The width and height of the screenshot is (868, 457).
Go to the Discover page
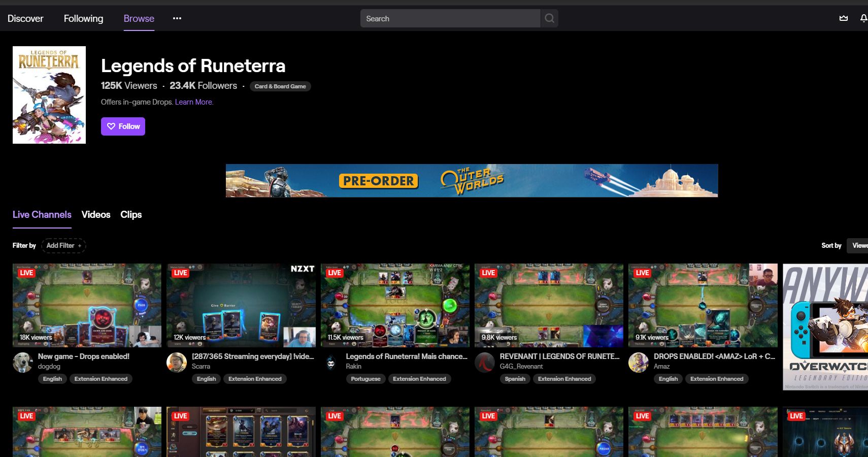tap(25, 18)
